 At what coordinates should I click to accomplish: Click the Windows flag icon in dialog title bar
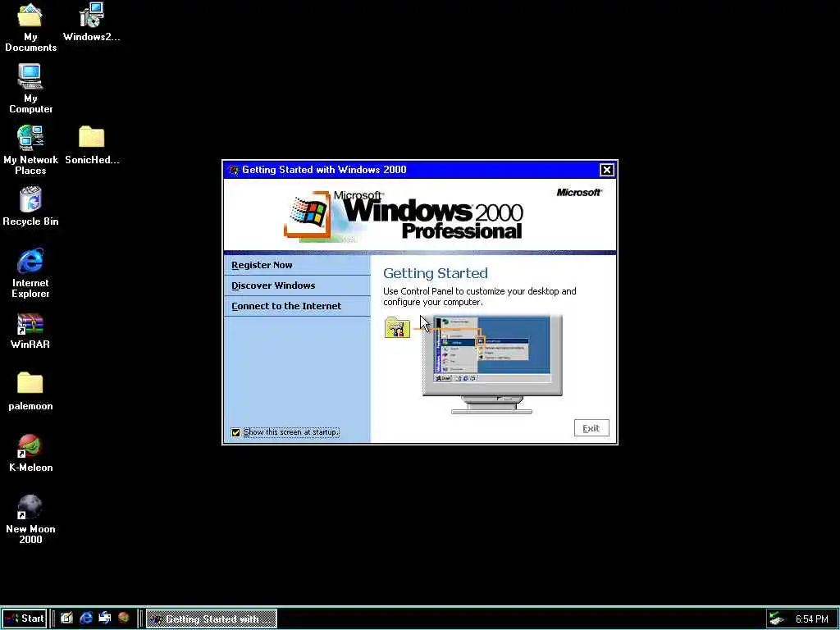click(233, 170)
